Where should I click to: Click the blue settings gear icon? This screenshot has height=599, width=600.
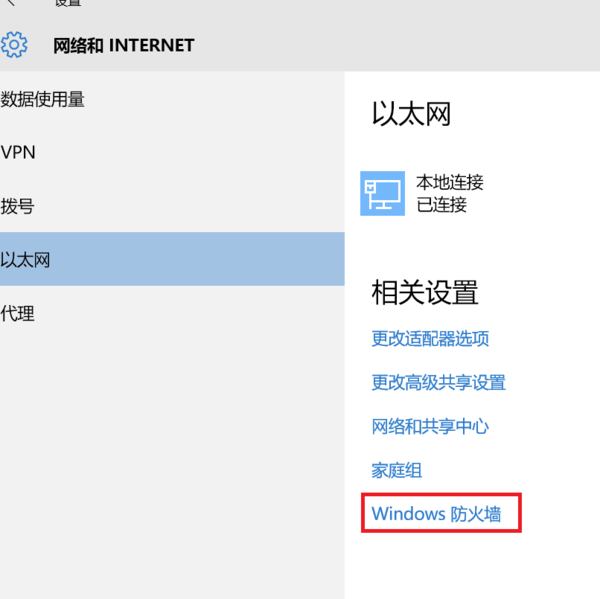pyautogui.click(x=14, y=45)
